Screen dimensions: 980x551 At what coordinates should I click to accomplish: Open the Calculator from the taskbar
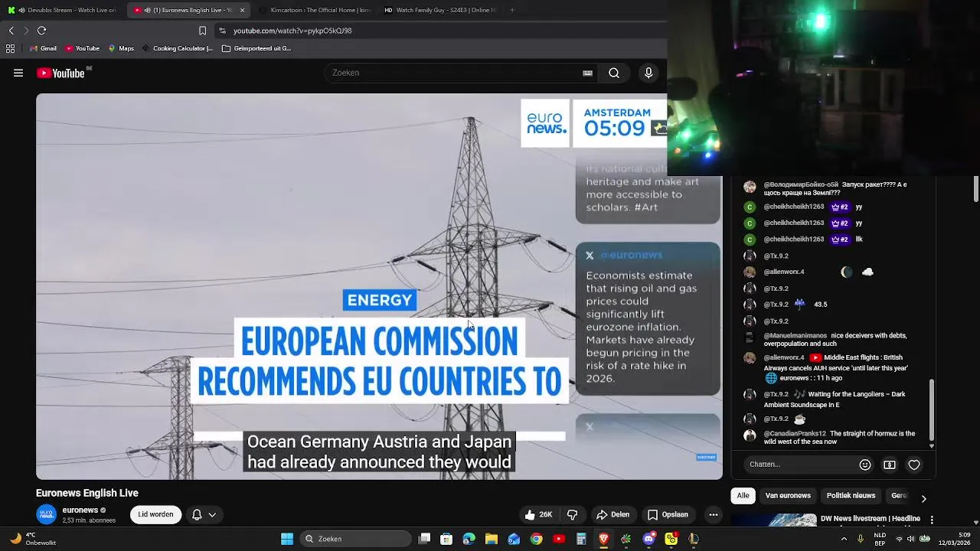click(x=581, y=539)
